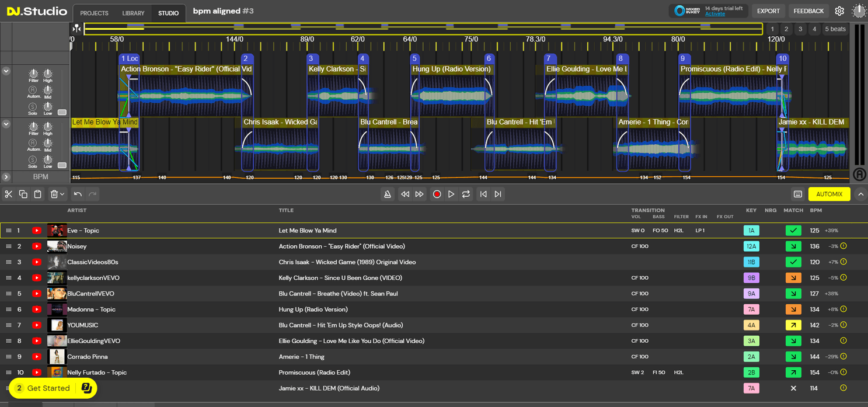
Task: Select zoom preset 3
Action: click(x=800, y=29)
